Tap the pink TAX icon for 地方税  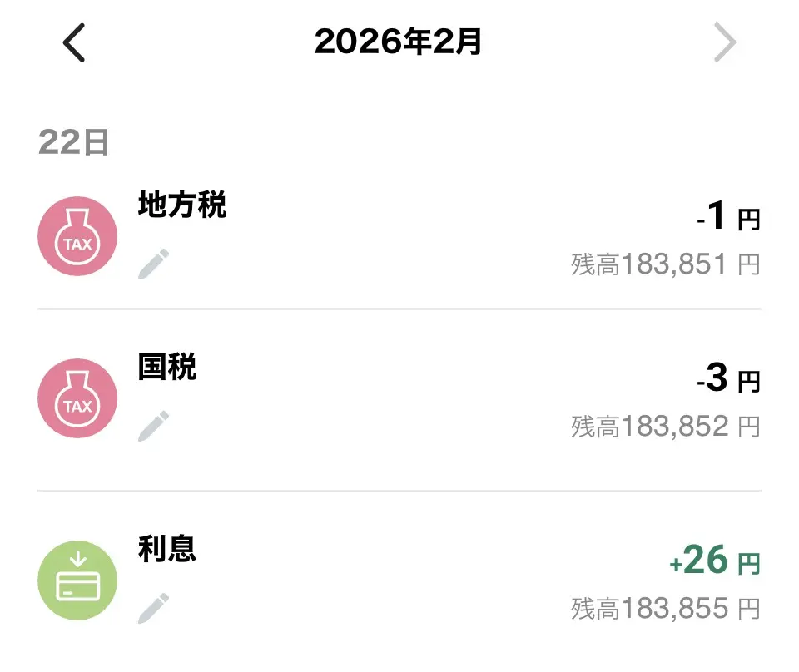pyautogui.click(x=77, y=236)
